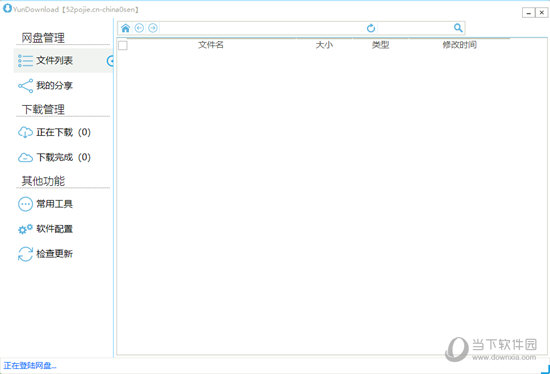Click the 常用工具 ellipsis circle icon
550x374 pixels.
pos(25,204)
